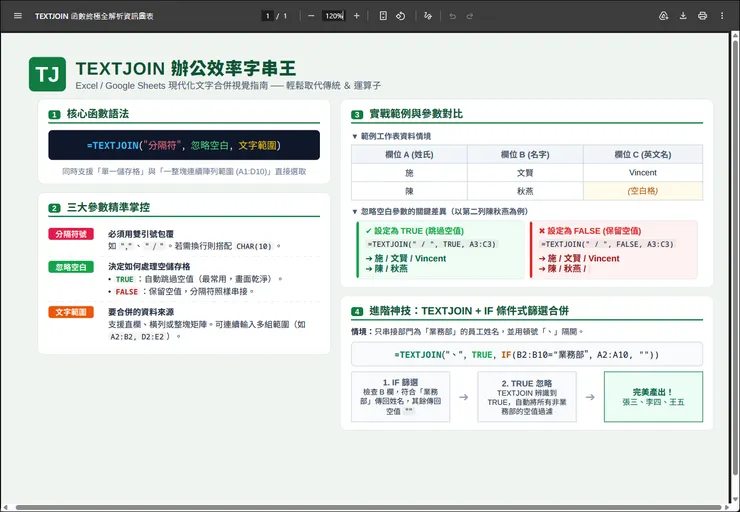The width and height of the screenshot is (740, 512).
Task: Click the fit to page icon
Action: click(383, 16)
